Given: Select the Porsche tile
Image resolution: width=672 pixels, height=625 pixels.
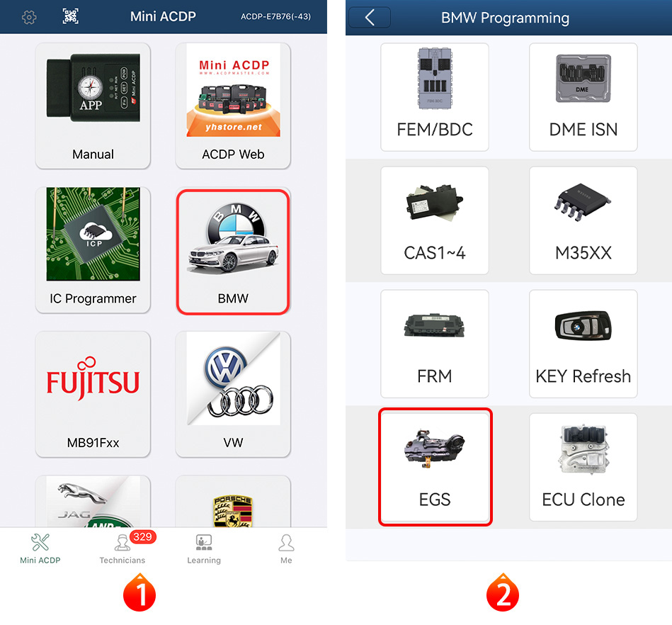Looking at the screenshot, I should pos(233,501).
